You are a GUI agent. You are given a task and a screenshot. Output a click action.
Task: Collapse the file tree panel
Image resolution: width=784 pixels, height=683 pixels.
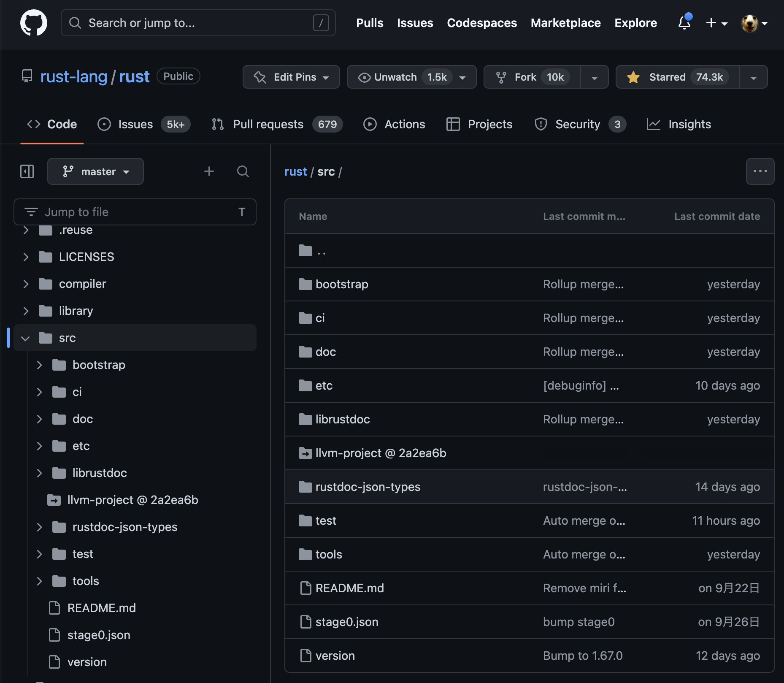[x=27, y=171]
